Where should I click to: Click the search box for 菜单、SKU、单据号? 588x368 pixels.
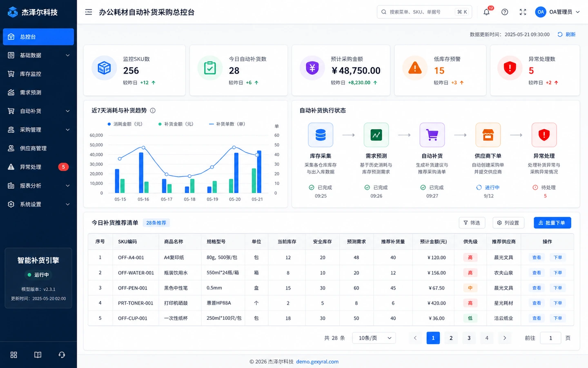[424, 12]
